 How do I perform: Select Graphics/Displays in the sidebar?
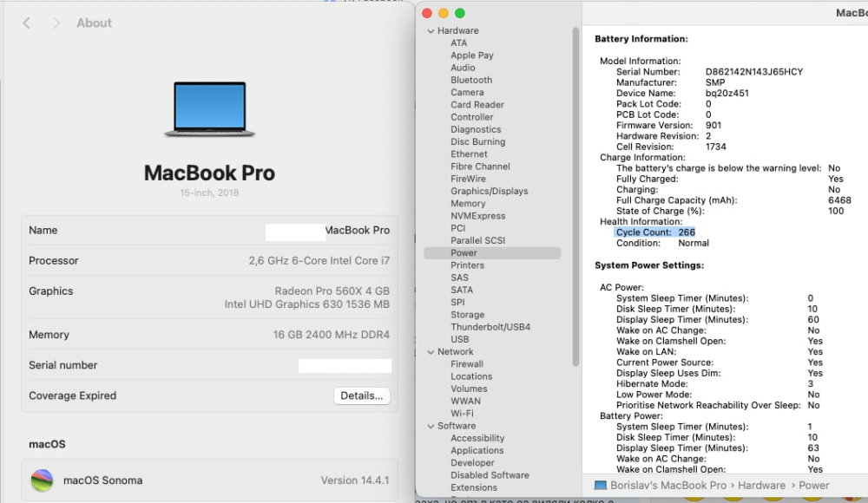click(489, 192)
